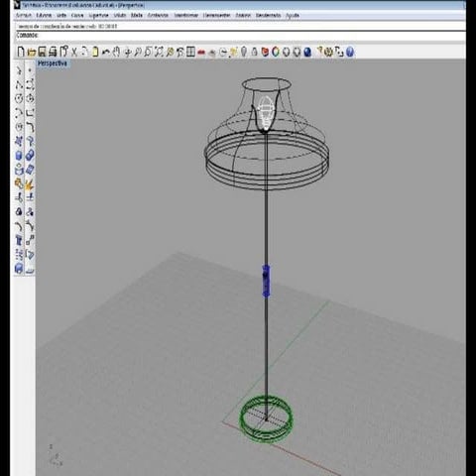
Task: Click the Explode starburst icon
Action: point(30,183)
